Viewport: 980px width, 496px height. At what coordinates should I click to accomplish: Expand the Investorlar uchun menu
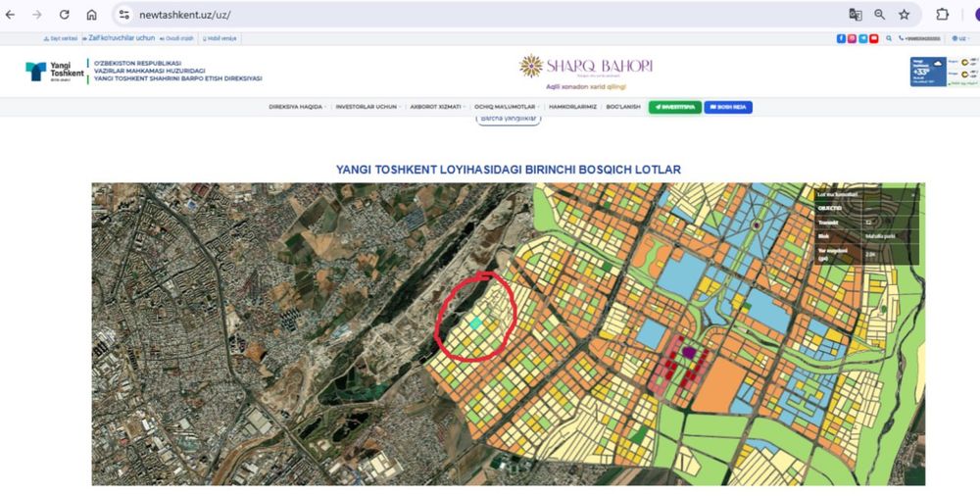[x=367, y=107]
